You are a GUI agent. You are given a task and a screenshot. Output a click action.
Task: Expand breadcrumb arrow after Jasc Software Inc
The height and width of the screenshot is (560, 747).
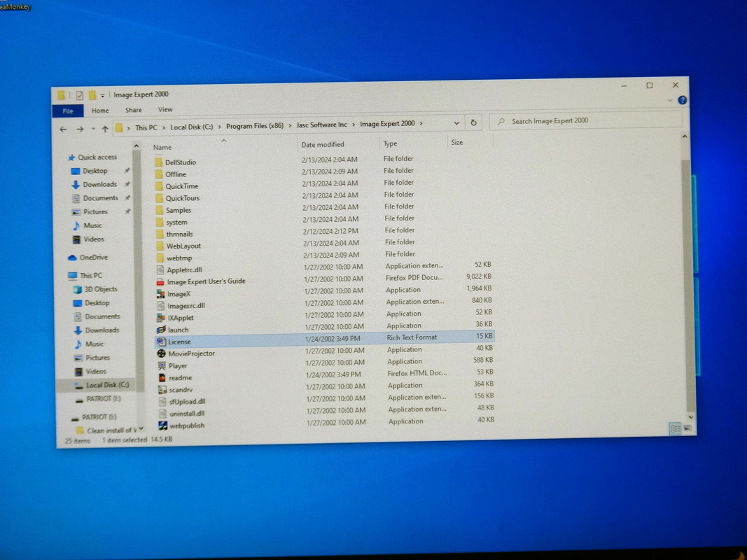354,125
